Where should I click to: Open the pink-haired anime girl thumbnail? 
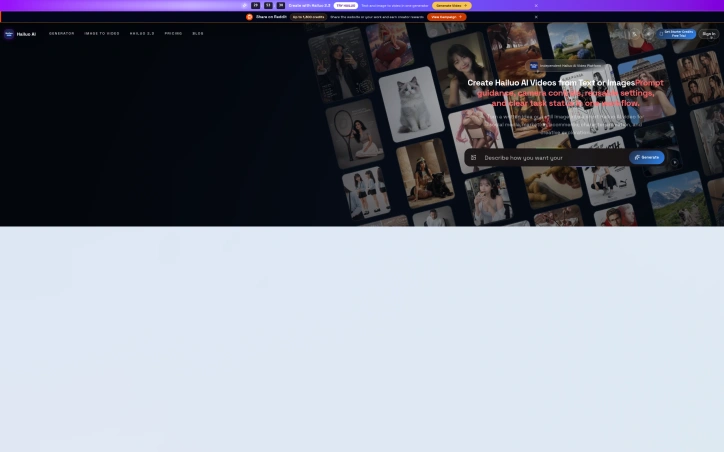click(x=476, y=138)
